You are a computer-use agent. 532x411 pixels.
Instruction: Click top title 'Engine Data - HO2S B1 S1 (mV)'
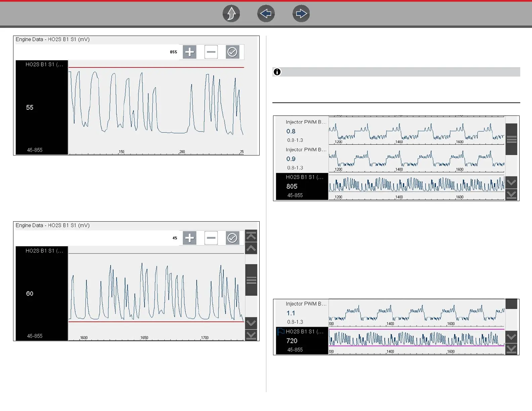[x=53, y=40]
